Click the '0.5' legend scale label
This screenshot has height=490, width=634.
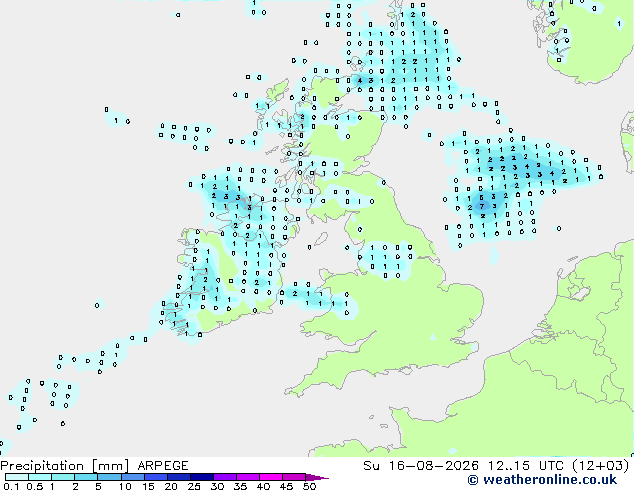35,486
